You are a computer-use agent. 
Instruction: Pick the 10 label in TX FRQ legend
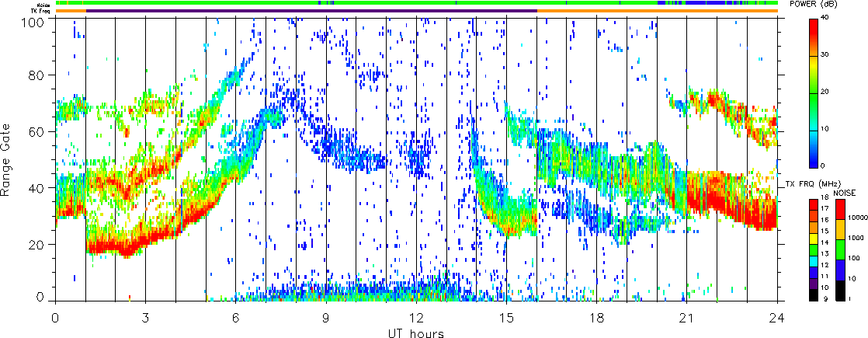[x=825, y=287]
